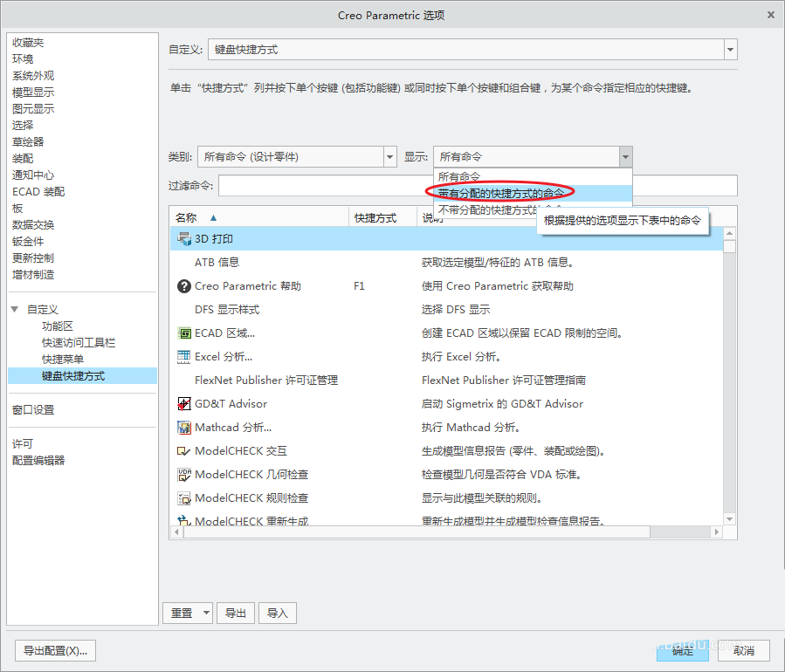Open the 重置 button dropdown arrow
Screen dimensions: 785x672
coord(206,613)
